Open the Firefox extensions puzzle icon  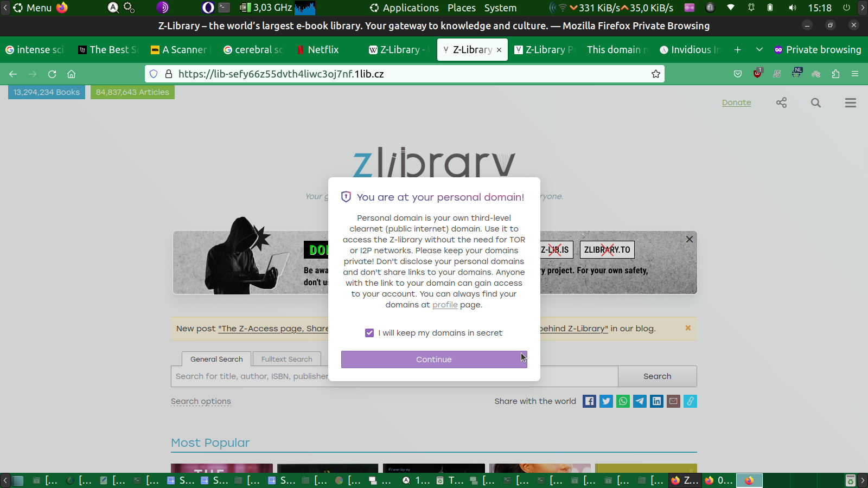(835, 74)
